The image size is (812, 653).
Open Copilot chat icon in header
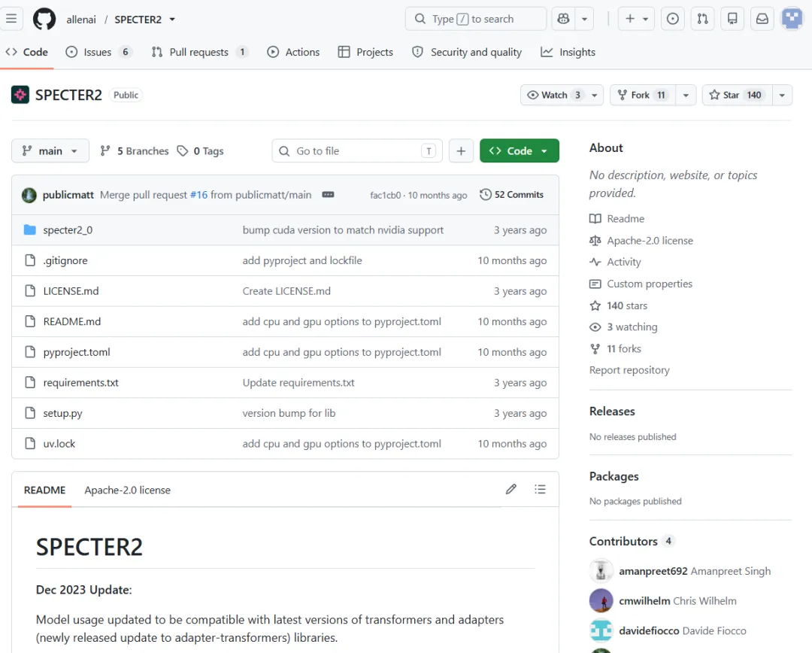pyautogui.click(x=563, y=19)
